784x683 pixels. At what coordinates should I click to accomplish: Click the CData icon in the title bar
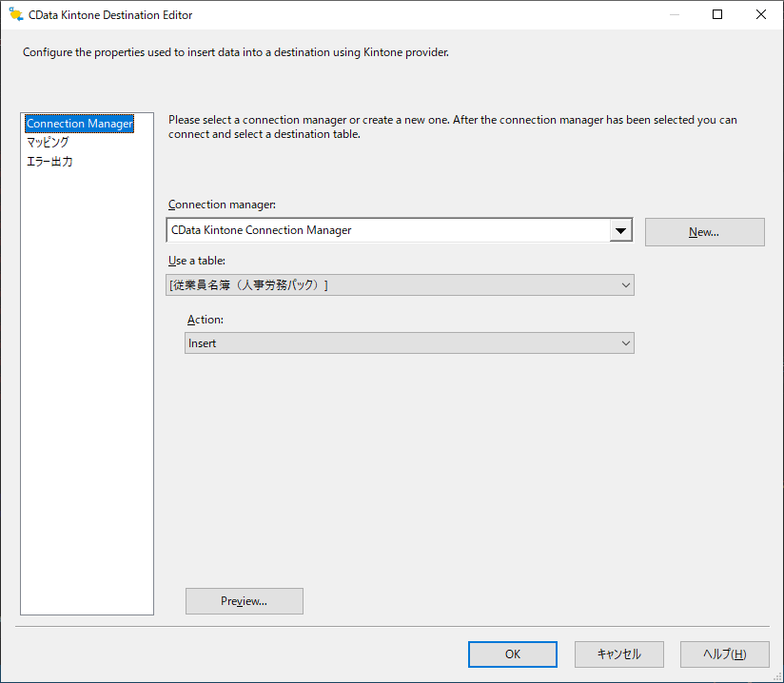point(15,15)
